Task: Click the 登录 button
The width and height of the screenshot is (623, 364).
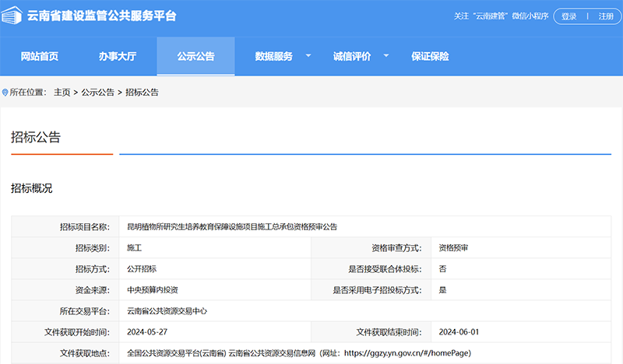Action: point(569,16)
